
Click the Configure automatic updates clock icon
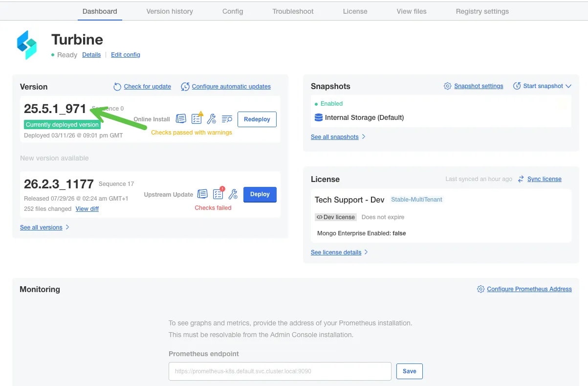click(x=185, y=87)
